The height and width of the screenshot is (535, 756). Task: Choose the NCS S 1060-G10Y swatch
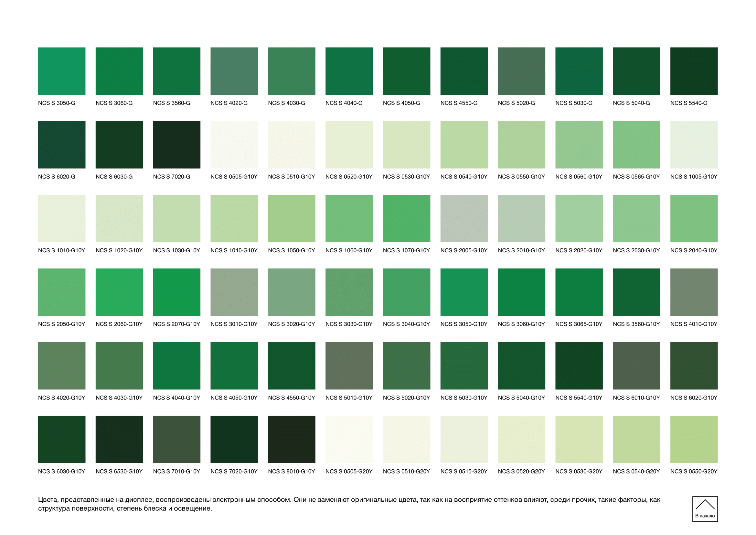(349, 218)
